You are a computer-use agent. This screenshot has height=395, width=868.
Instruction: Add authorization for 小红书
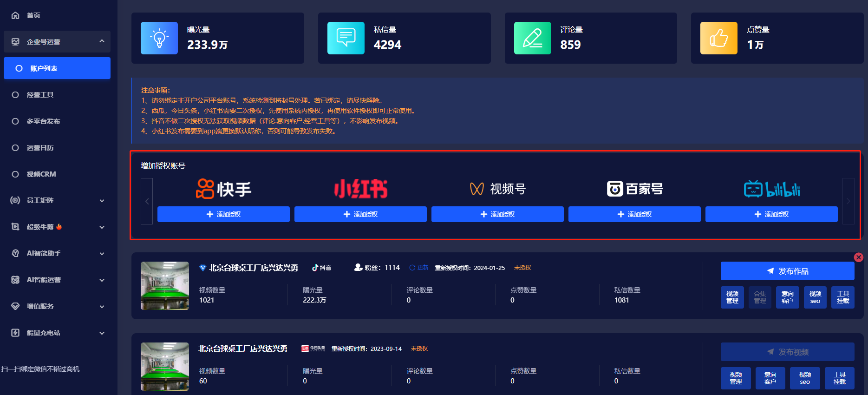coord(360,214)
